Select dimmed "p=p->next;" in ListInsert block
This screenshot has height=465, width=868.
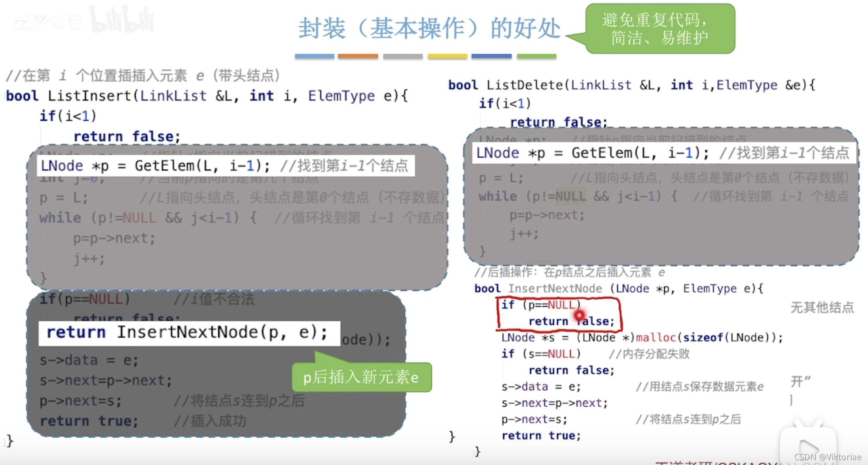point(114,239)
